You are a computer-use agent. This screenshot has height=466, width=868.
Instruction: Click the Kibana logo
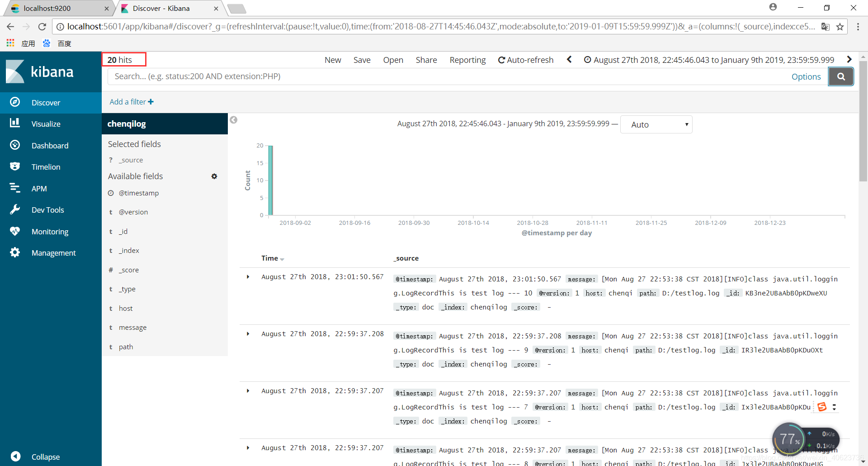[x=40, y=71]
